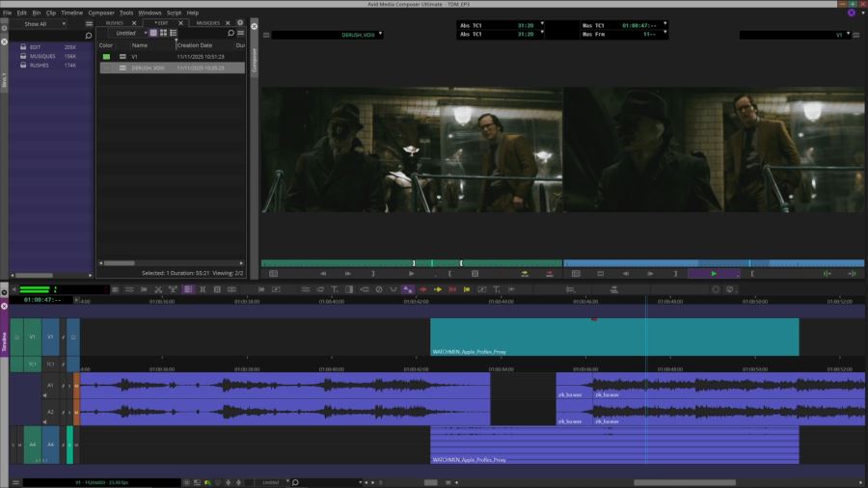Viewport: 868px width, 488px height.
Task: Mute track A2 with the M button
Action: point(77,411)
